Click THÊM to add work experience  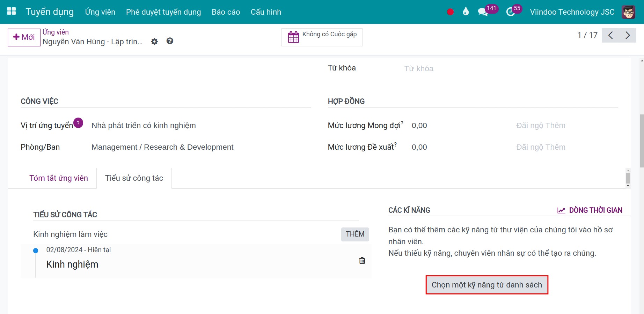pos(355,234)
